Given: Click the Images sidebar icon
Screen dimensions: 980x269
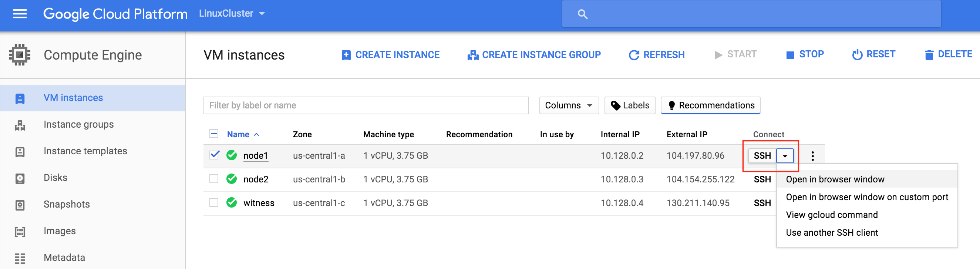Looking at the screenshot, I should [20, 232].
